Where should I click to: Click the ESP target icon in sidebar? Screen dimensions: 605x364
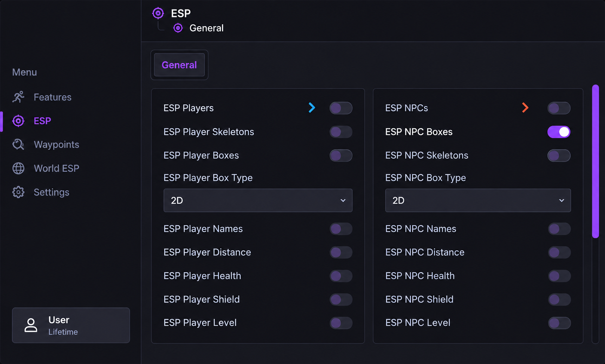tap(18, 121)
